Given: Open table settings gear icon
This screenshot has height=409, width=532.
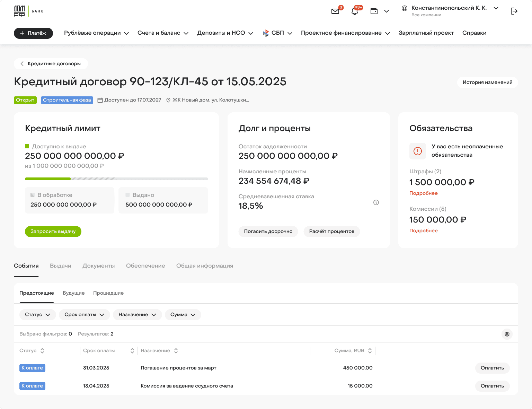Looking at the screenshot, I should tap(507, 334).
